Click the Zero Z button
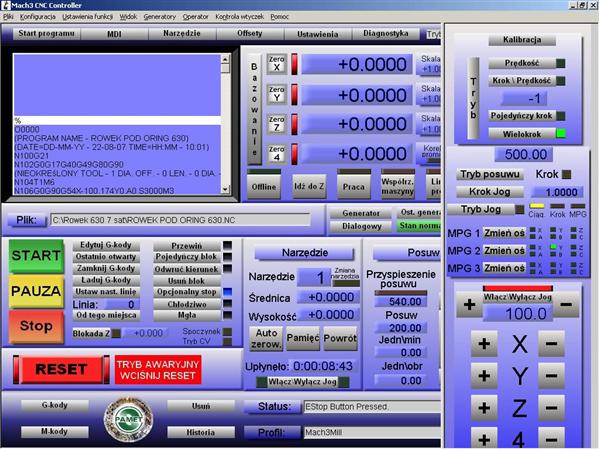Image resolution: width=599 pixels, height=449 pixels. (x=276, y=123)
